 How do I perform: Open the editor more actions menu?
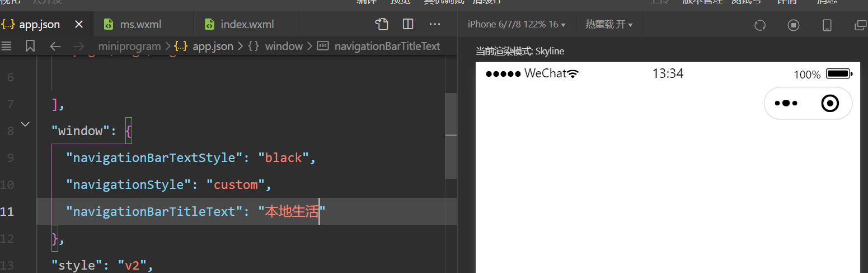pos(435,24)
